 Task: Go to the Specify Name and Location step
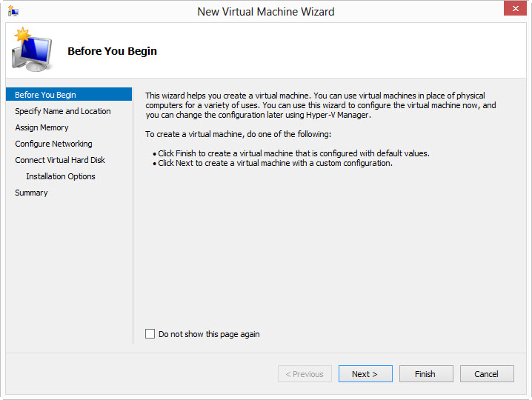pyautogui.click(x=63, y=111)
